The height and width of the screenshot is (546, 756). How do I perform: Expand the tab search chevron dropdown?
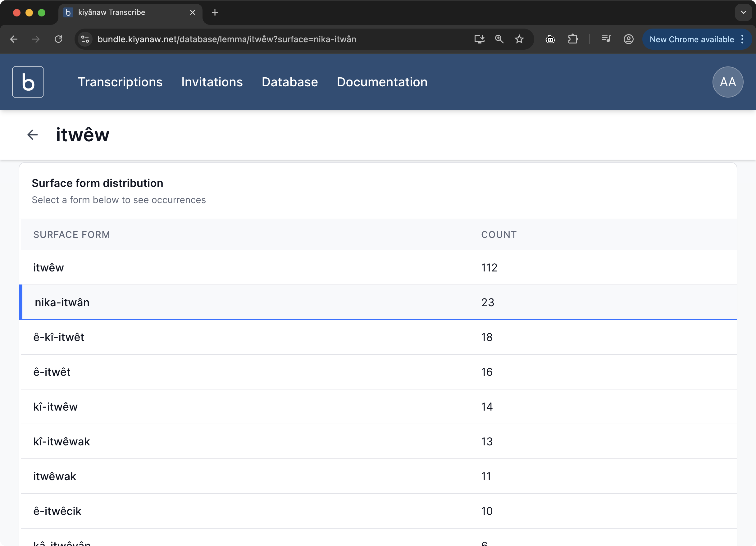(x=743, y=13)
